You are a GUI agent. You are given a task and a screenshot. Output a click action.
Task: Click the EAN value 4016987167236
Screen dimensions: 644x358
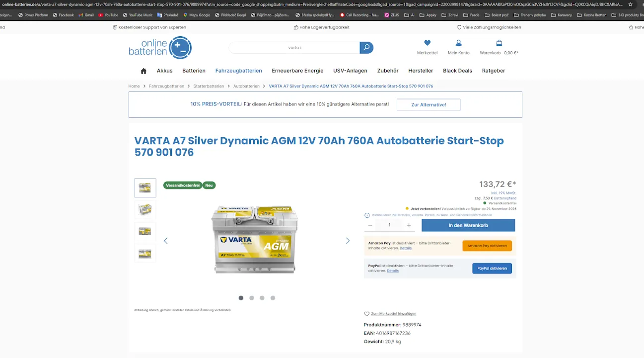pos(393,333)
